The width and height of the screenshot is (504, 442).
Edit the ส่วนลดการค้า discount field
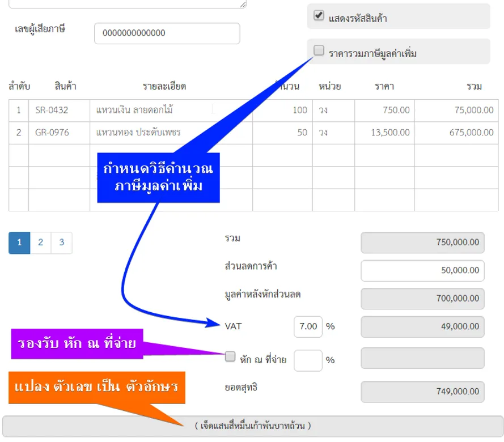point(422,271)
